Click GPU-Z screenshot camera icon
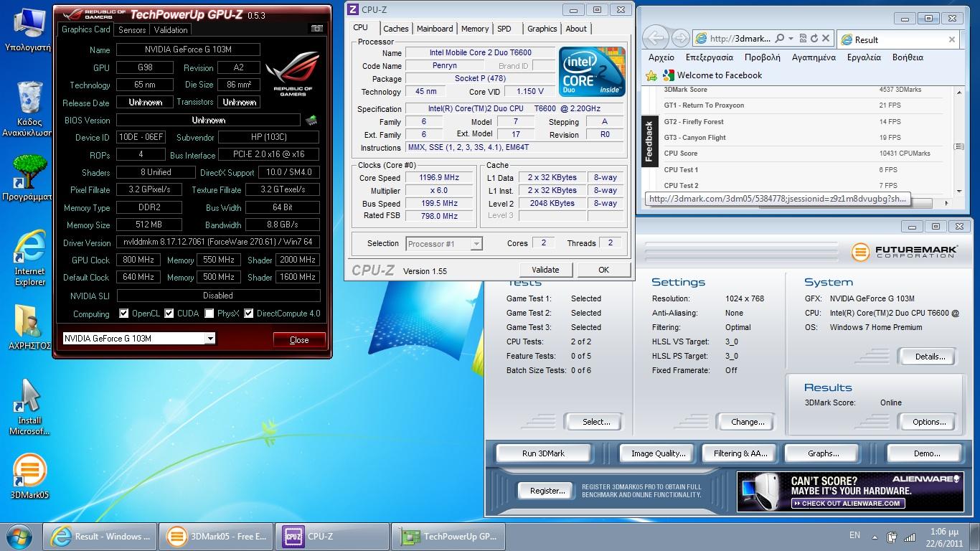The image size is (980, 551). coord(316,29)
